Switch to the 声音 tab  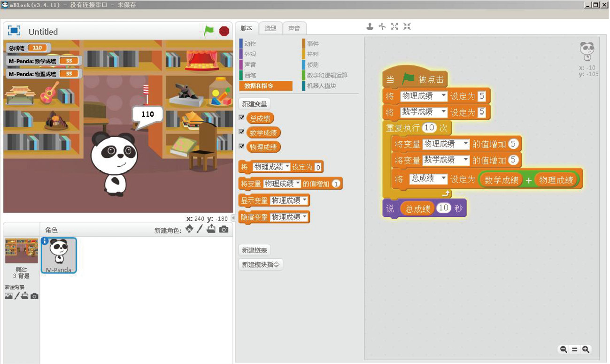point(294,28)
